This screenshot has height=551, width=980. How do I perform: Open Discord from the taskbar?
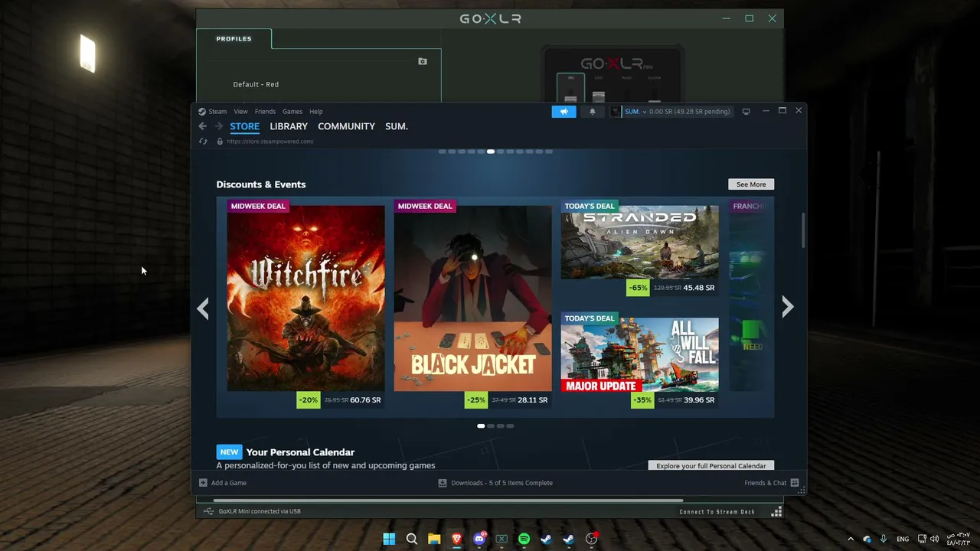point(479,539)
